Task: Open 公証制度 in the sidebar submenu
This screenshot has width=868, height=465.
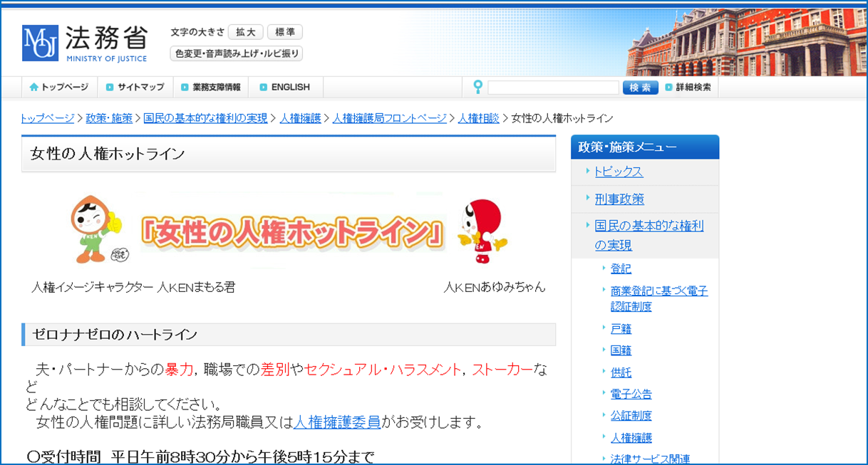Action: (631, 415)
